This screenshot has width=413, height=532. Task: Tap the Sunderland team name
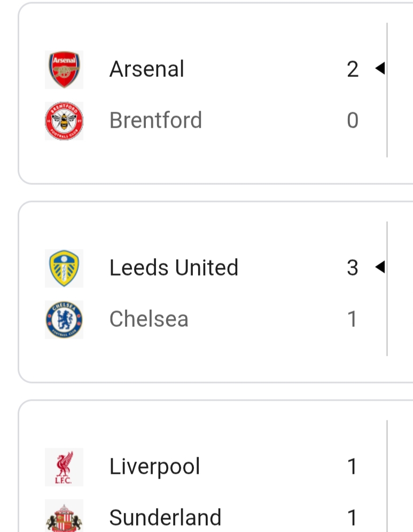tap(165, 518)
